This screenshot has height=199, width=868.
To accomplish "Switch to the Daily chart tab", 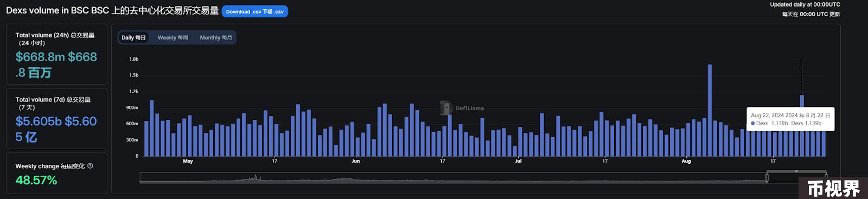I will tap(133, 37).
